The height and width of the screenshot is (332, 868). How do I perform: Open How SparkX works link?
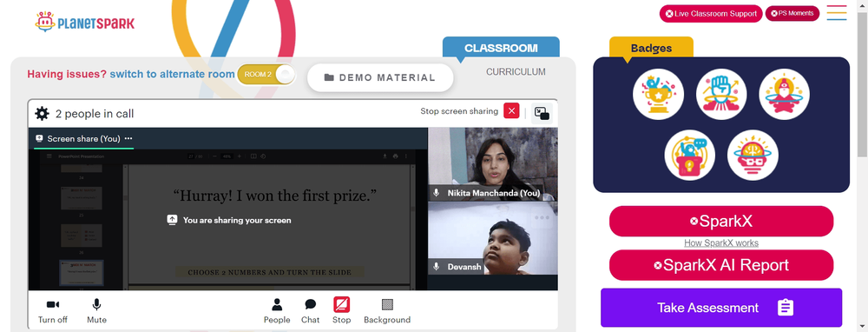pos(721,242)
